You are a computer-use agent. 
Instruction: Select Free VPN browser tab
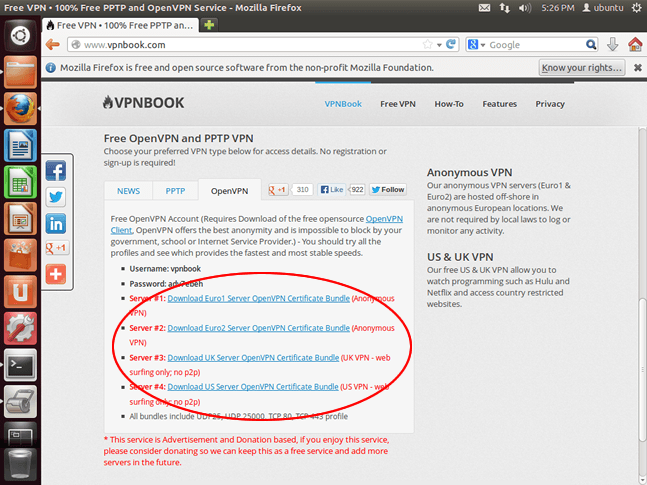click(x=120, y=25)
